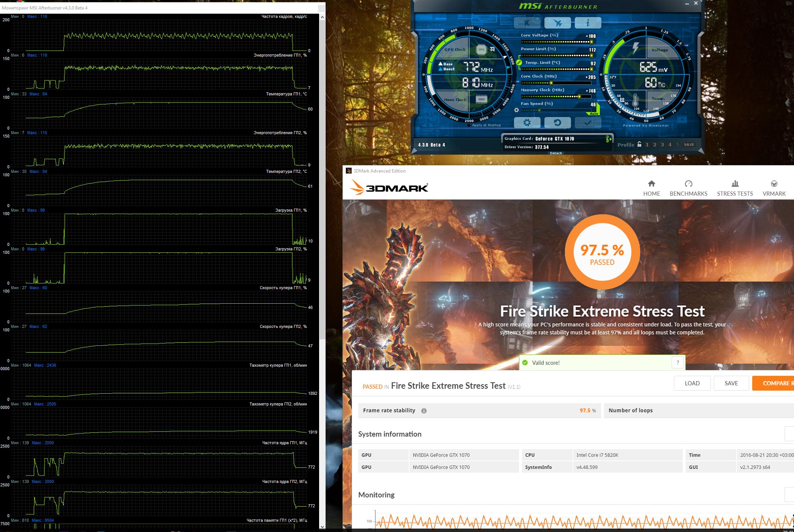
Task: Click the profile lock padlock icon
Action: click(639, 144)
